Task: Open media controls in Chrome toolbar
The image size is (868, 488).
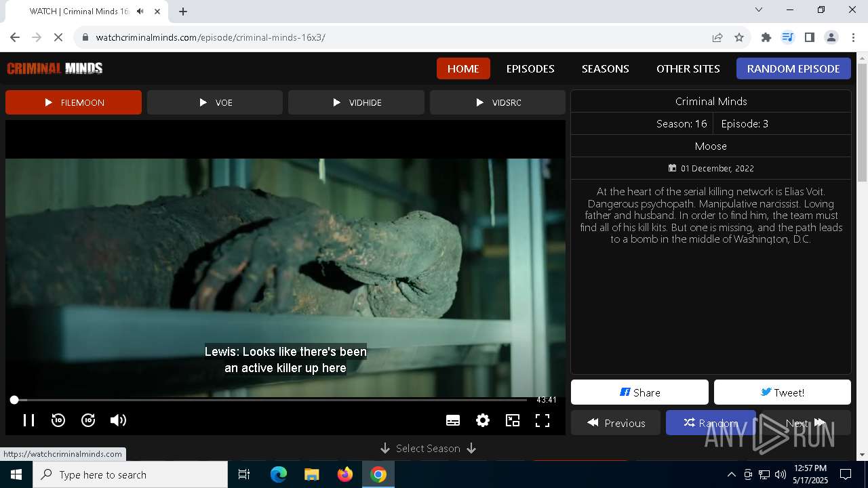Action: pos(788,37)
